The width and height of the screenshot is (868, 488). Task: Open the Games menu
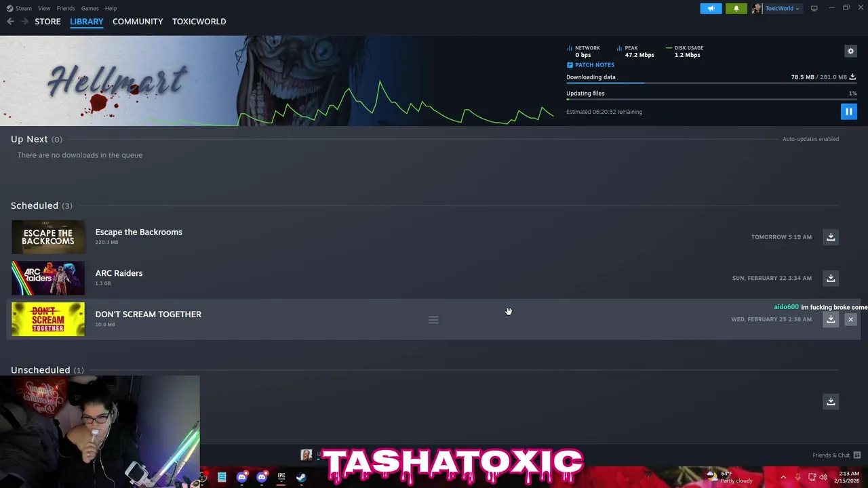tap(90, 8)
